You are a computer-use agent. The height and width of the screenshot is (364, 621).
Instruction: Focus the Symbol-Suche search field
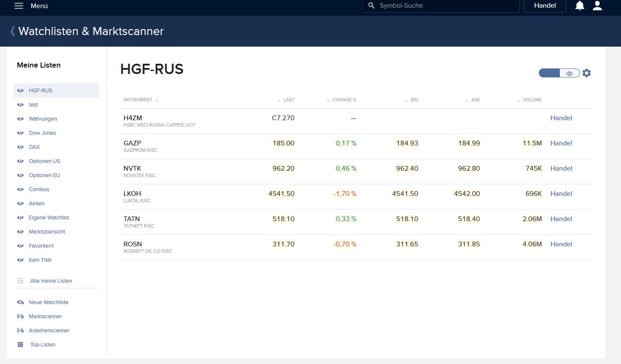441,6
